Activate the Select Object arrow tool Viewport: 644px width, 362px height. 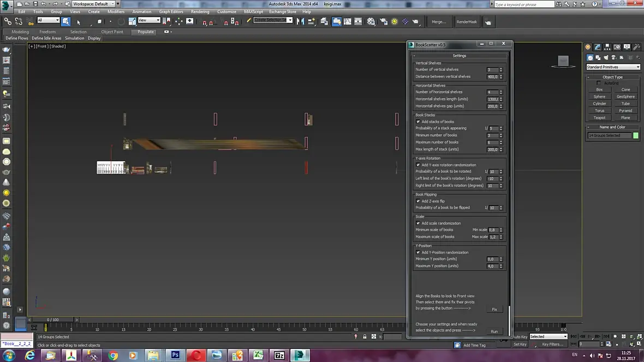pyautogui.click(x=65, y=21)
